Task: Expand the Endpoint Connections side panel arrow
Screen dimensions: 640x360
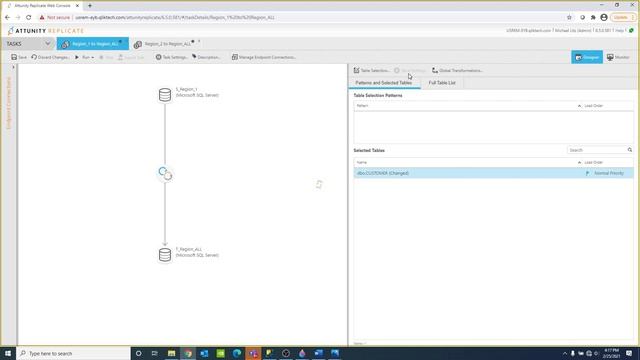Action: (x=13, y=67)
